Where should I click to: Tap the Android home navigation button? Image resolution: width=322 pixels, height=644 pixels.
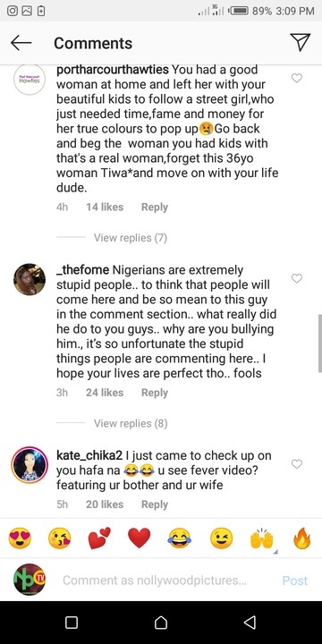pyautogui.click(x=161, y=623)
